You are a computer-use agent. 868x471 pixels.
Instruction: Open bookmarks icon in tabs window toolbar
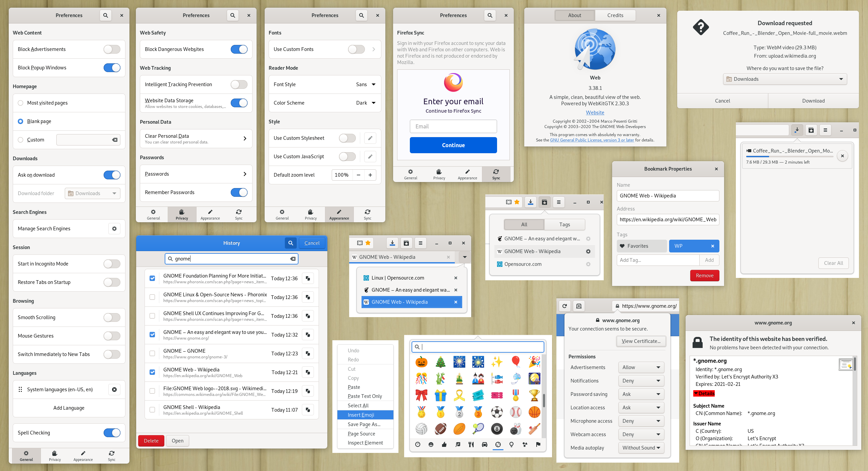click(x=406, y=243)
